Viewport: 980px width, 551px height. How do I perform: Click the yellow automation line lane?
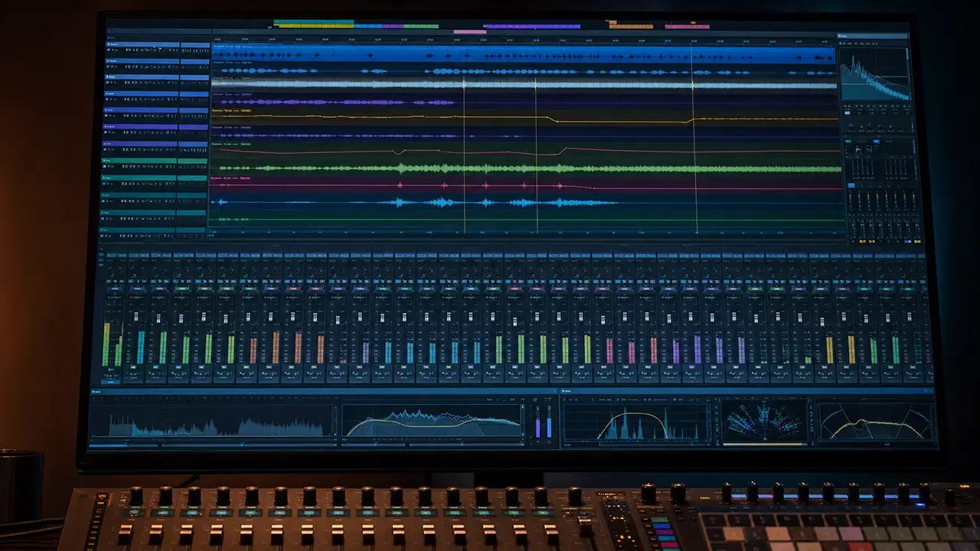[x=524, y=119]
